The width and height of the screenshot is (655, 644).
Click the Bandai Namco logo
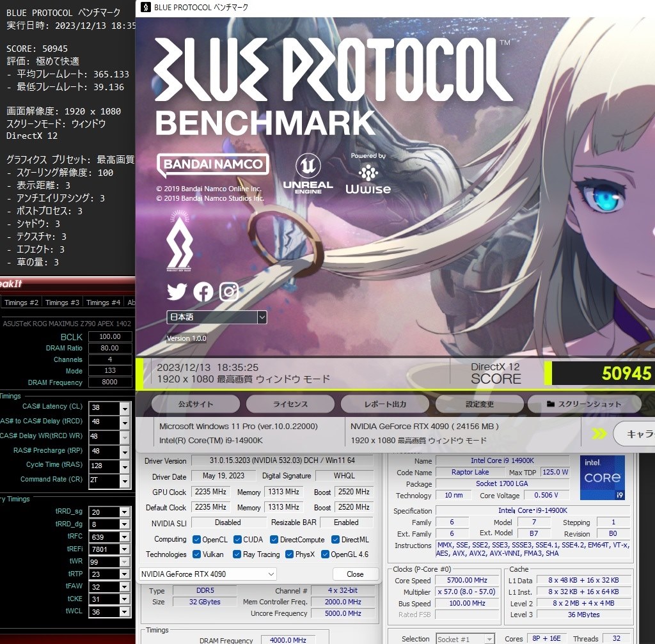coord(212,164)
